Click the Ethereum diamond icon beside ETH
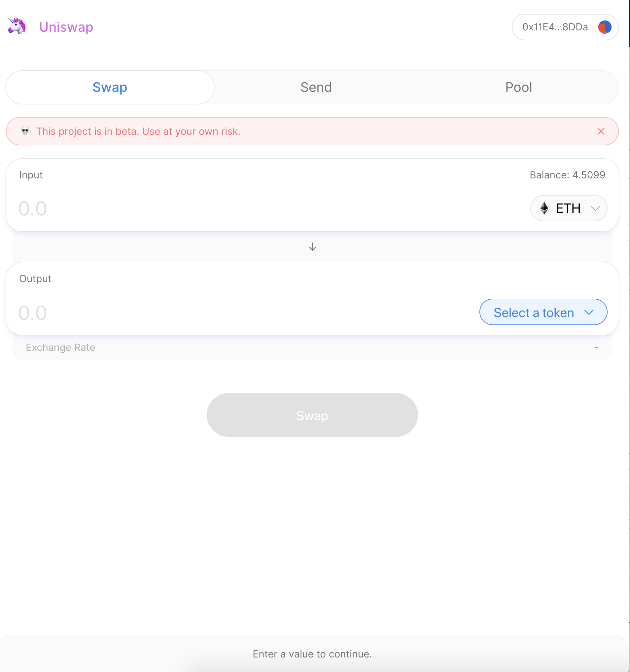 click(x=544, y=208)
